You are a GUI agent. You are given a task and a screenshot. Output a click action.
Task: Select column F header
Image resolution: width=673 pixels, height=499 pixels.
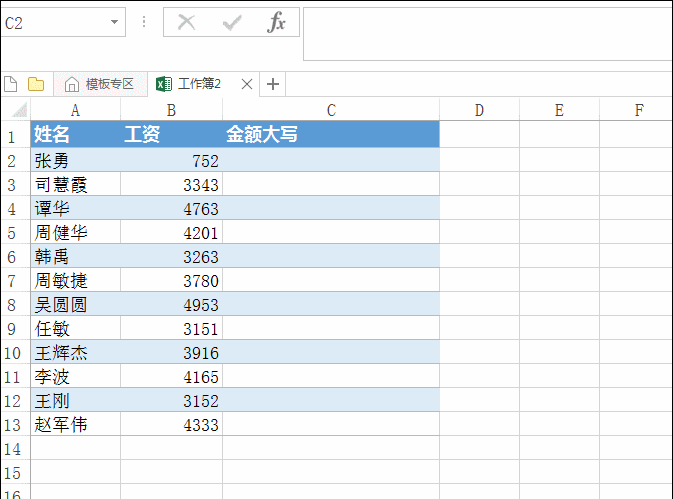[x=636, y=110]
